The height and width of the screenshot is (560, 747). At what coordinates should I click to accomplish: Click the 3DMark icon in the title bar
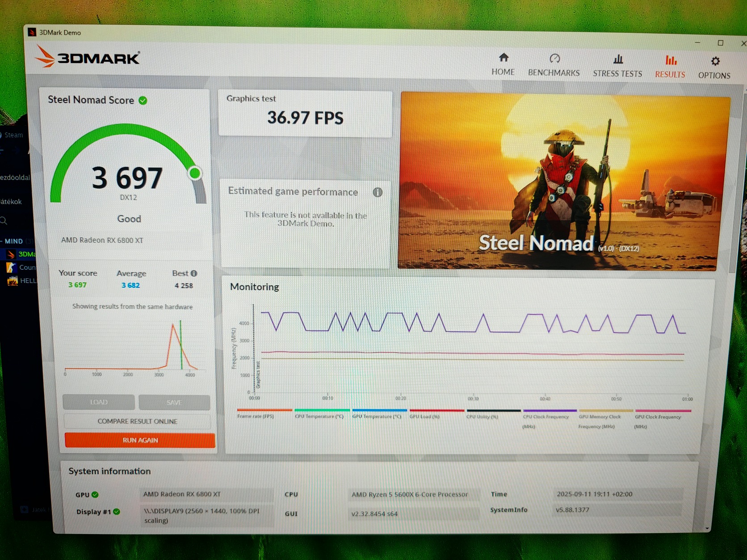point(32,32)
